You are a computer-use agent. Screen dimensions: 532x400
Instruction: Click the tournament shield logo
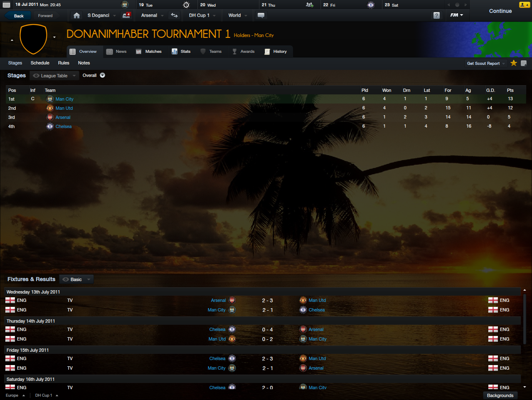pyautogui.click(x=33, y=39)
